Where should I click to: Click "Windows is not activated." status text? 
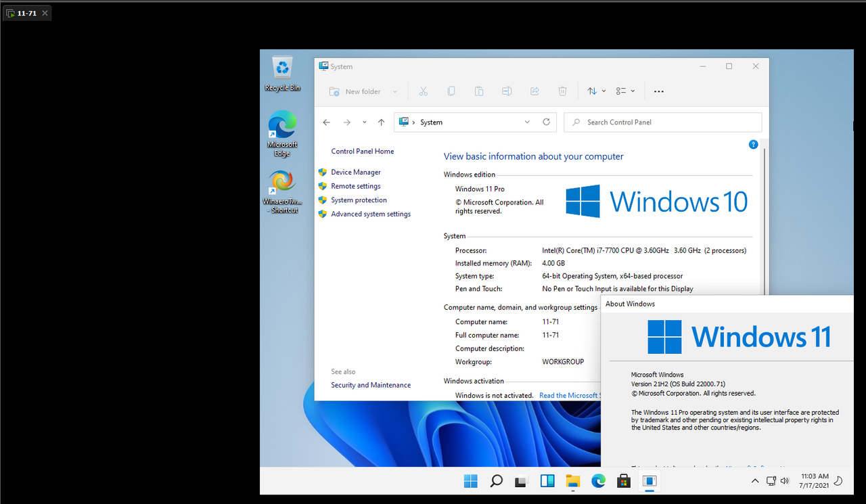click(x=494, y=396)
